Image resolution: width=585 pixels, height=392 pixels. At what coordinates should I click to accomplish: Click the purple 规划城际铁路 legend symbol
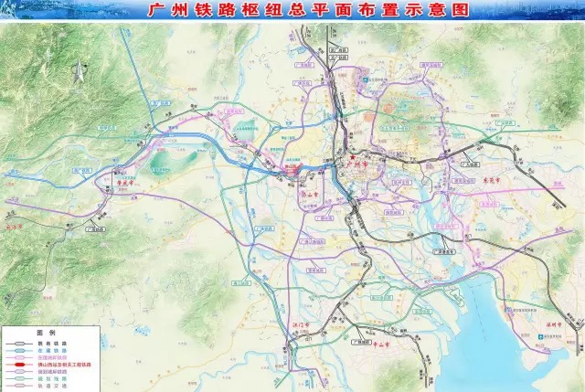[x=17, y=371]
